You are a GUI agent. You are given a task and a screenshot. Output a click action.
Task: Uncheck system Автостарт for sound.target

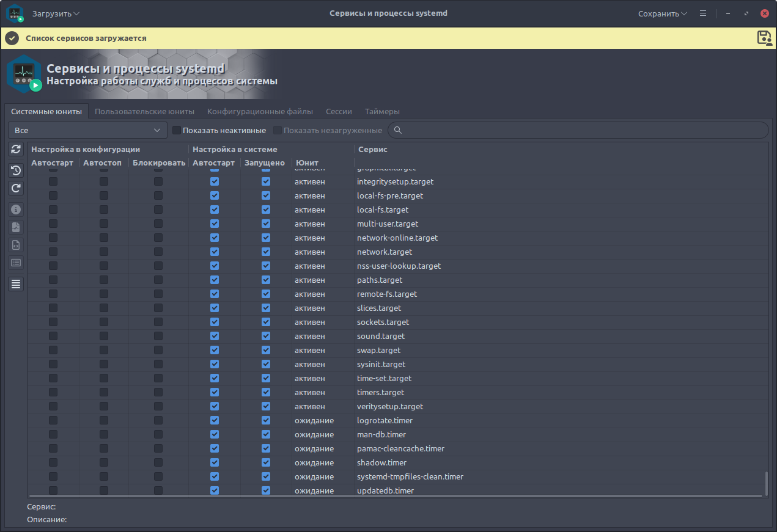click(x=215, y=336)
